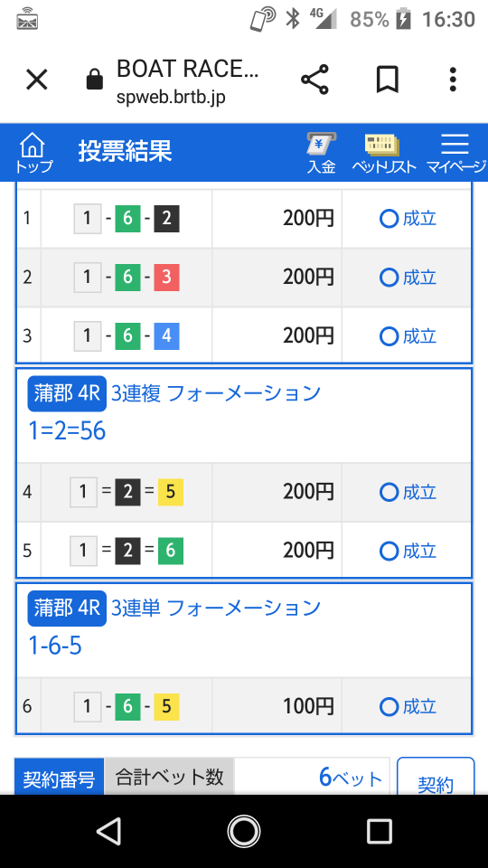Tap the padlock site security icon
Viewport: 488px width, 868px height.
[x=95, y=80]
